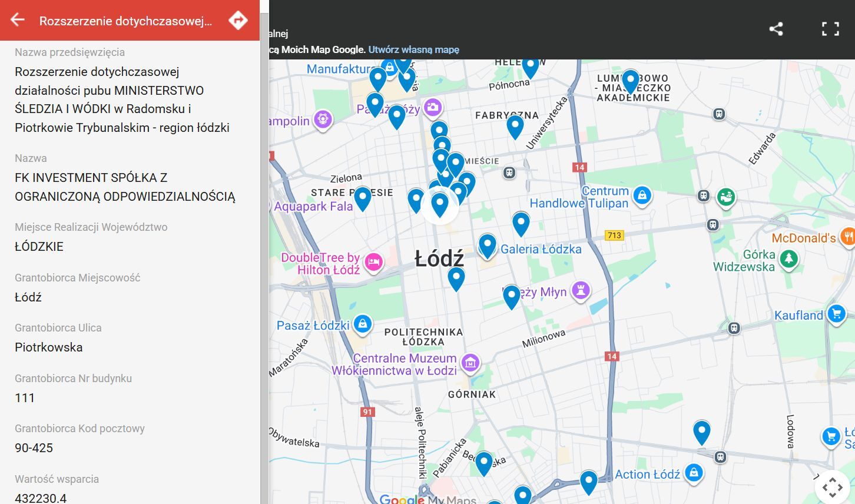Click the Centrum Handlowe Tulipan marker

[x=642, y=195]
